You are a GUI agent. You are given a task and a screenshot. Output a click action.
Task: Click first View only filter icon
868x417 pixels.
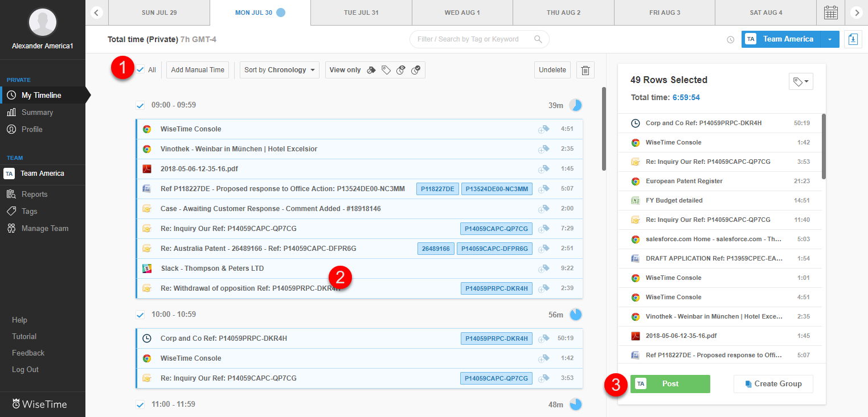coord(371,70)
